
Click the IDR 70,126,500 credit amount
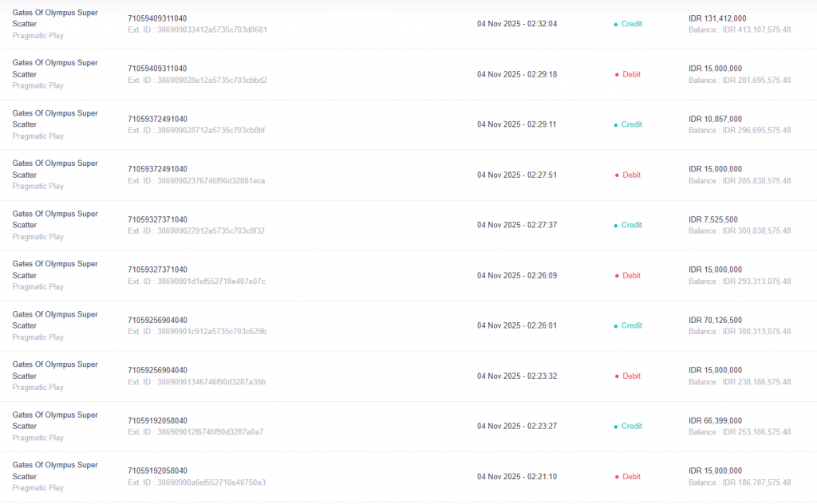(x=716, y=320)
